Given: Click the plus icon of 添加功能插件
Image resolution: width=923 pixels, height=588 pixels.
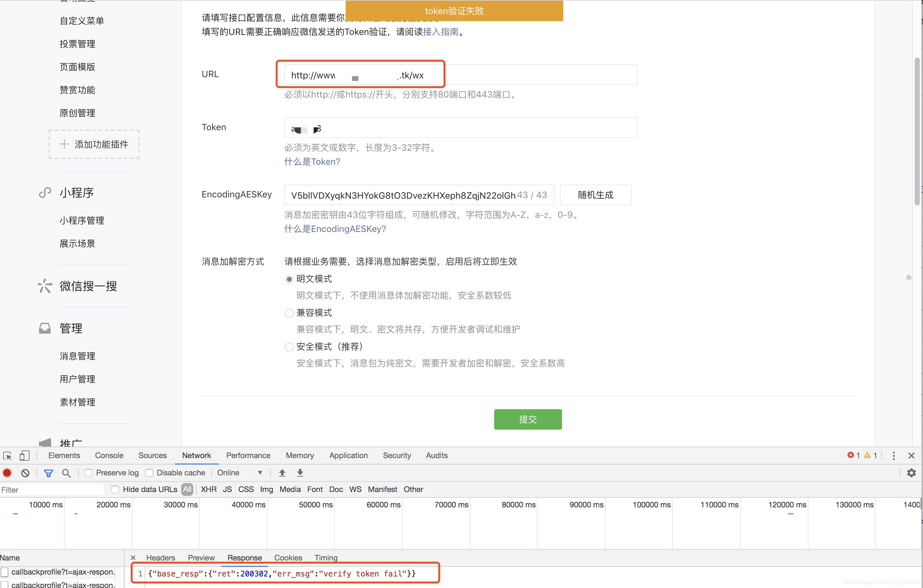Looking at the screenshot, I should 64,144.
